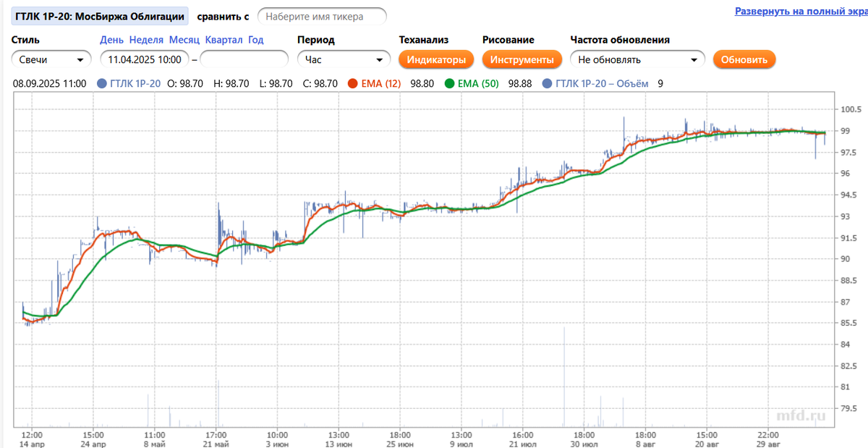Focus the ticker comparison input field

(322, 16)
